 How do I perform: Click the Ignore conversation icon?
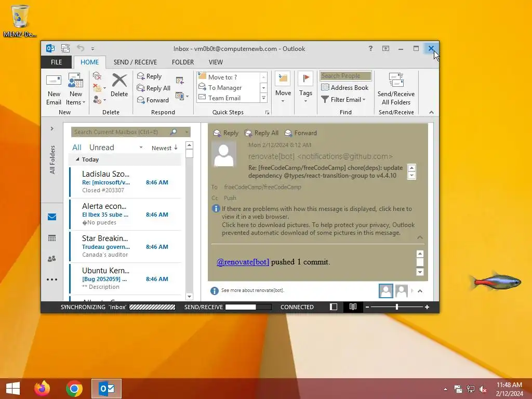click(97, 76)
